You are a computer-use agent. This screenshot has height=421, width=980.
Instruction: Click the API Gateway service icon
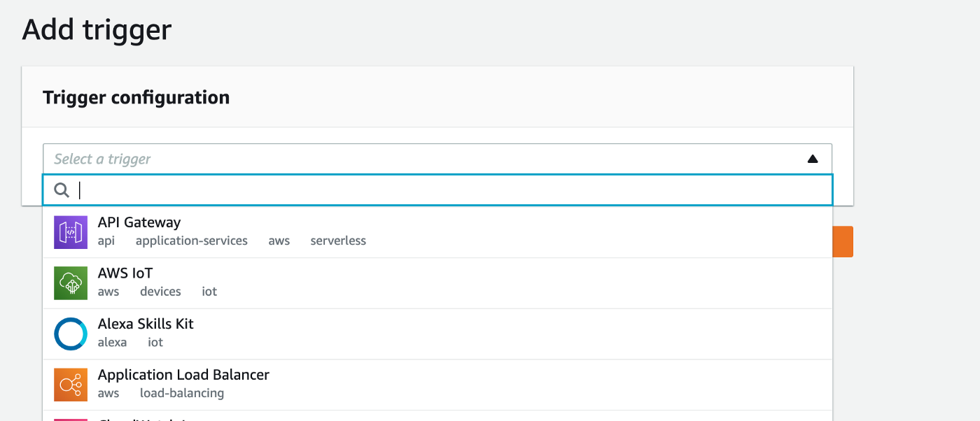[x=71, y=232]
